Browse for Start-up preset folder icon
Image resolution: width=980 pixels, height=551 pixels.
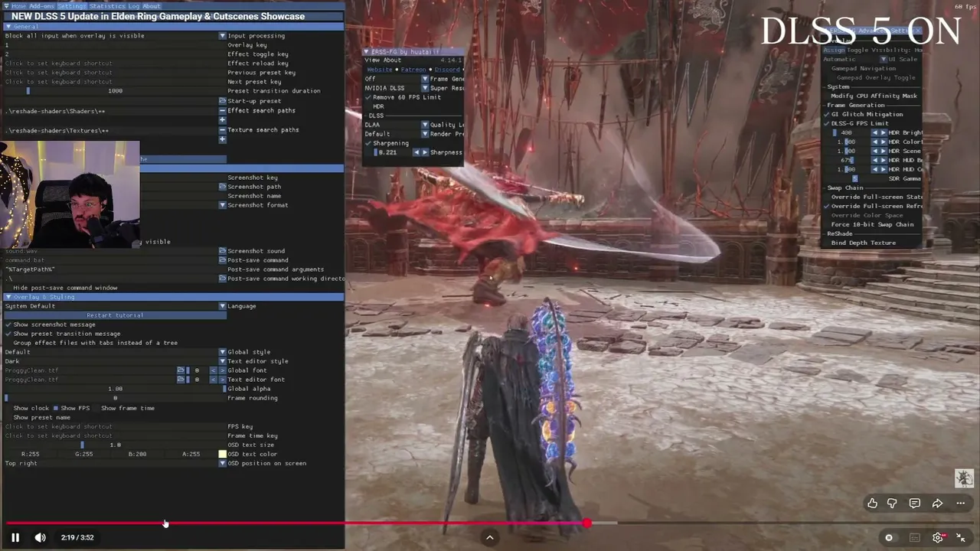click(222, 101)
